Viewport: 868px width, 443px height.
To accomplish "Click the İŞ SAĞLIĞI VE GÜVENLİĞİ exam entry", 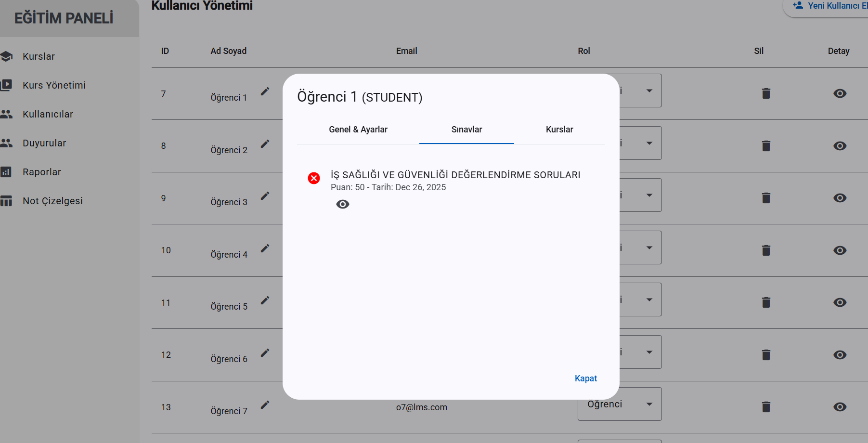I will coord(455,175).
